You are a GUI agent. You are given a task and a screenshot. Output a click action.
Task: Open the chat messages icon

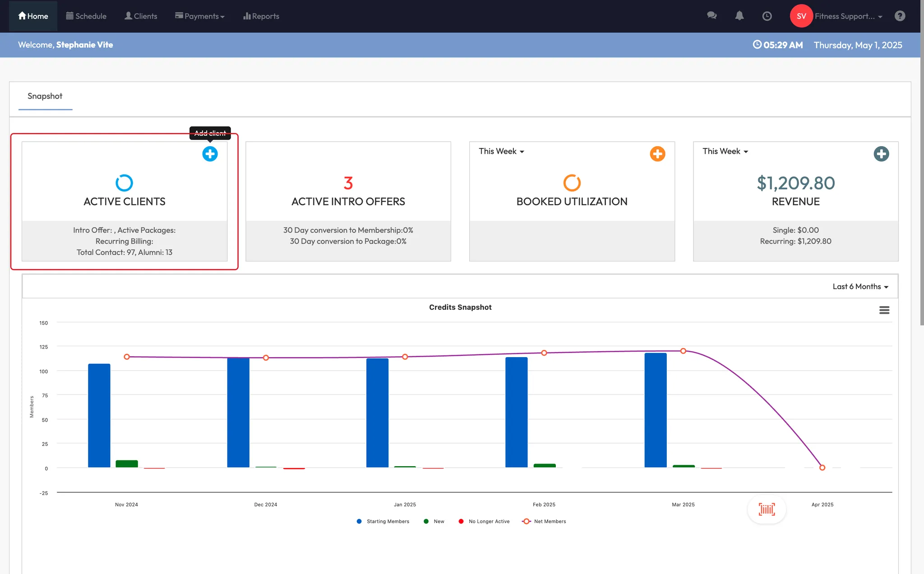point(712,16)
